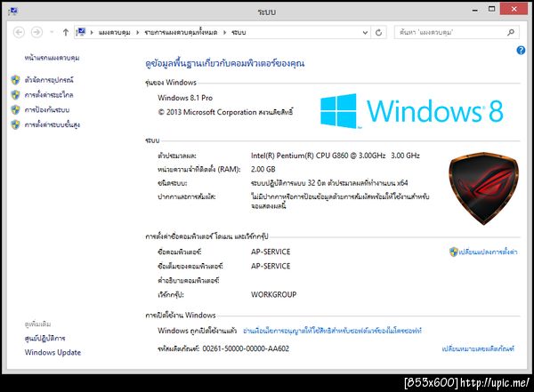534x392 pixels.
Task: Select the WORKGROUP value
Action: tap(274, 295)
